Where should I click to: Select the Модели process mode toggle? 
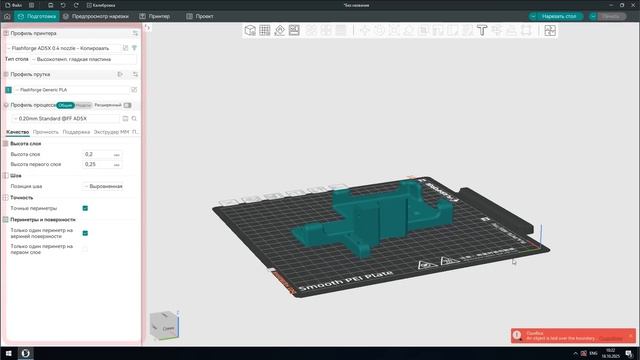(x=83, y=105)
